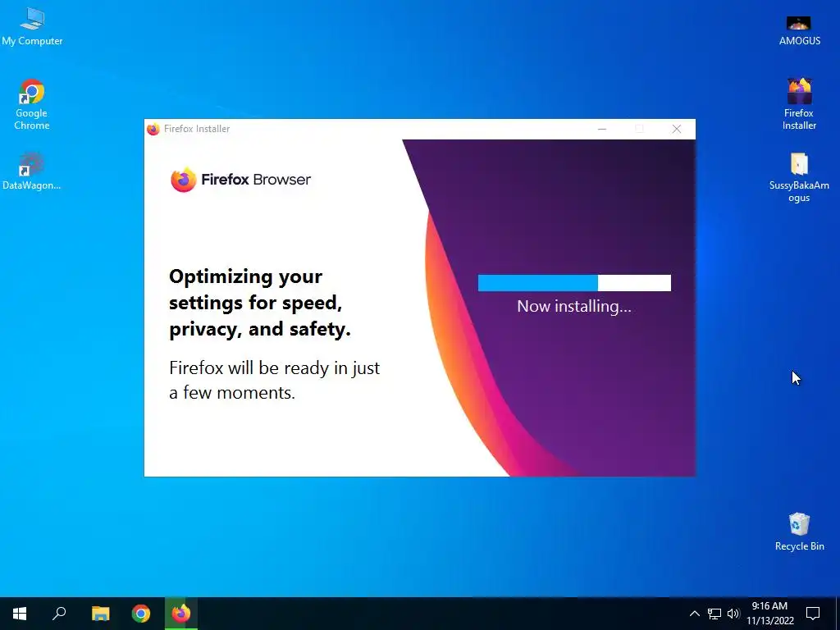The image size is (840, 630).
Task: Select the SussyBakaAmogus folder icon
Action: [x=799, y=177]
